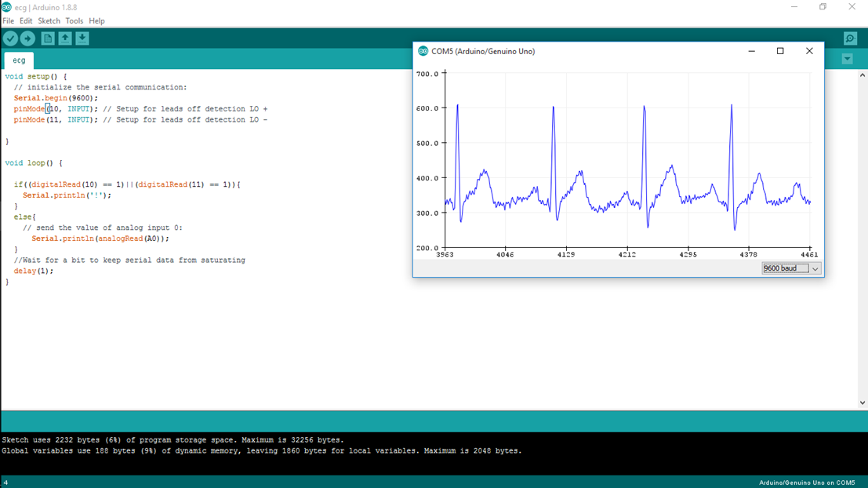Open a sketch using up-arrow toolbar icon
The height and width of the screenshot is (488, 868).
point(65,38)
